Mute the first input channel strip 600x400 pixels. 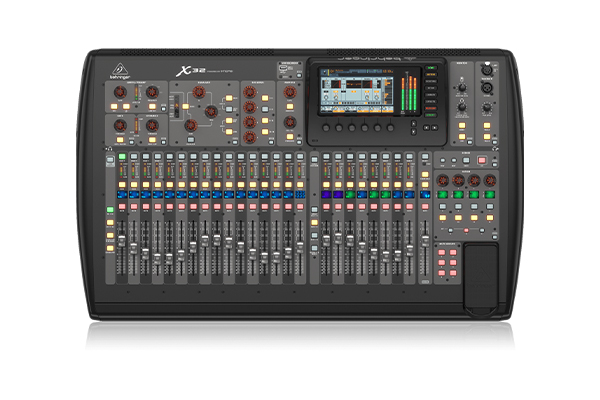[122, 207]
